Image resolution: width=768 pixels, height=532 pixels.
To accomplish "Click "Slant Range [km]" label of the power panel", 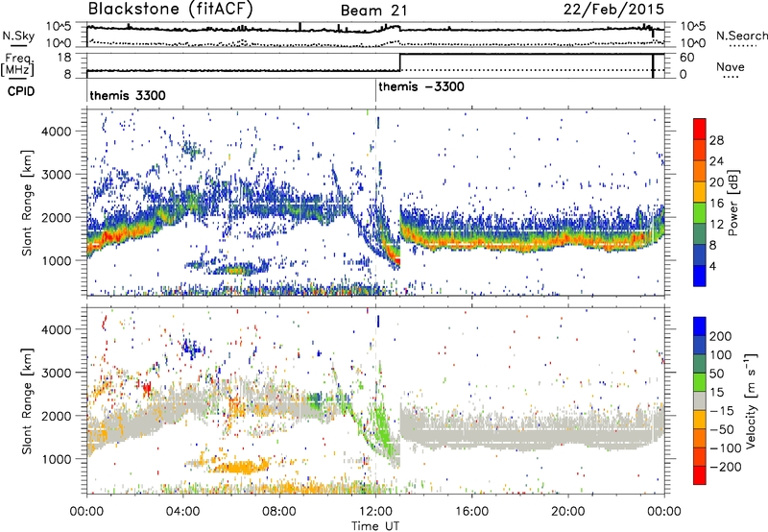I will 27,203.
